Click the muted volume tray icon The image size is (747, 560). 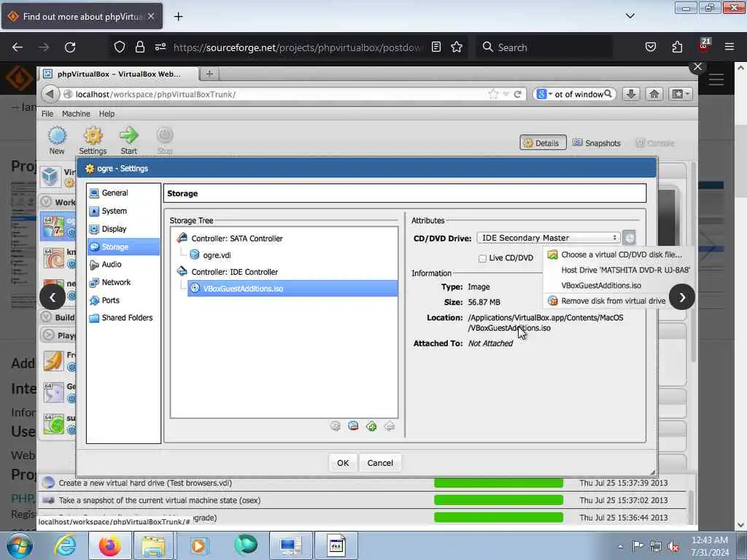[673, 547]
